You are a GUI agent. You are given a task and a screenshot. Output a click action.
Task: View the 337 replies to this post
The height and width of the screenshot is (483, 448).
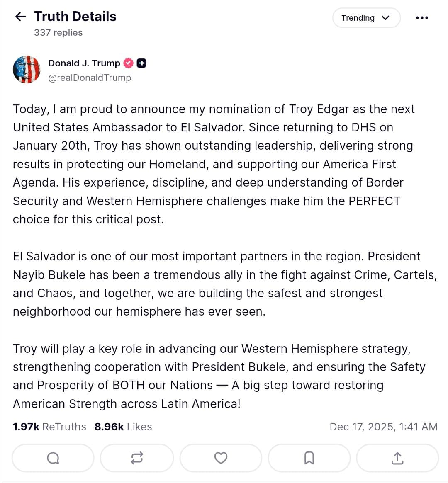58,32
